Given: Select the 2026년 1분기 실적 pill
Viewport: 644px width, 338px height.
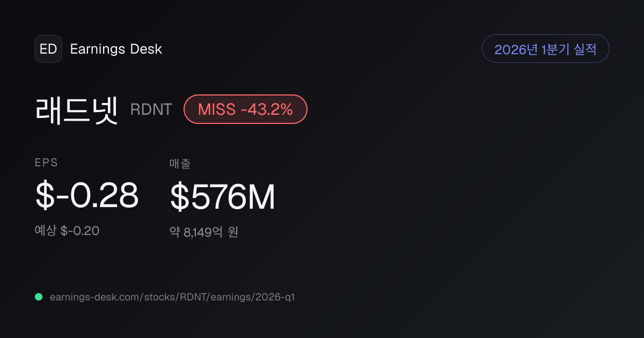Looking at the screenshot, I should (x=545, y=49).
